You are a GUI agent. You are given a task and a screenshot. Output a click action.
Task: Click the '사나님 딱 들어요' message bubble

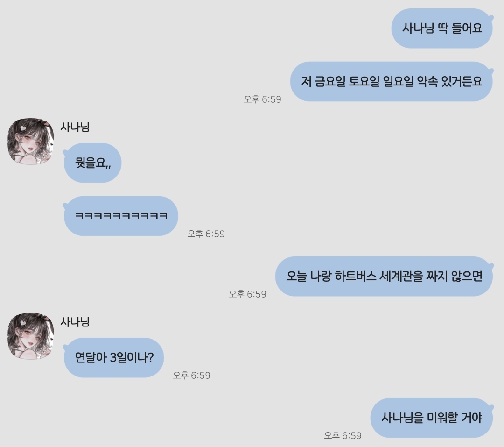click(x=442, y=28)
